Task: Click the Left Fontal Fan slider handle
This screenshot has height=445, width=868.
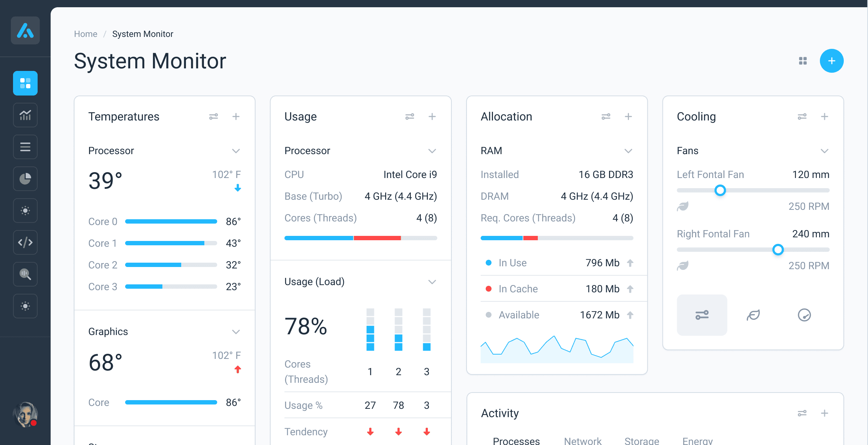Action: (720, 190)
